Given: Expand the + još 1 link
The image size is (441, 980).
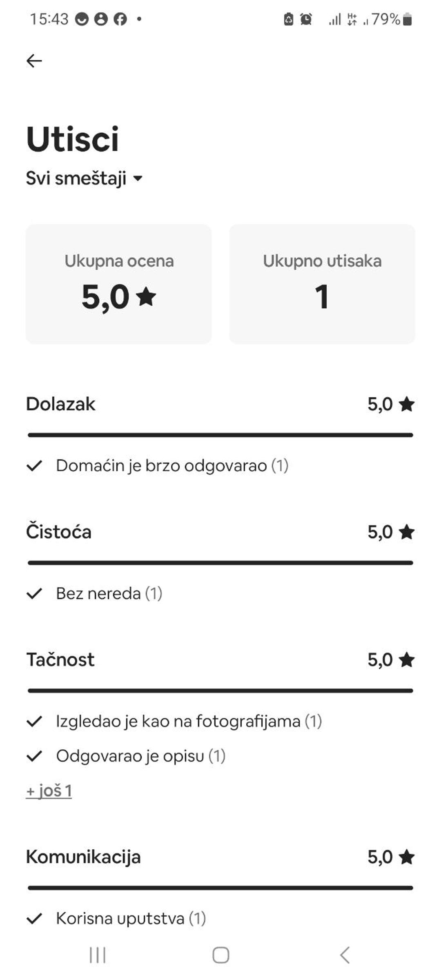Looking at the screenshot, I should 49,791.
